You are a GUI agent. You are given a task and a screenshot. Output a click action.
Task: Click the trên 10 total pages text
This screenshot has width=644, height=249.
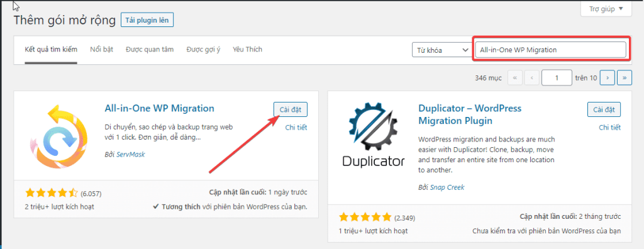click(586, 78)
